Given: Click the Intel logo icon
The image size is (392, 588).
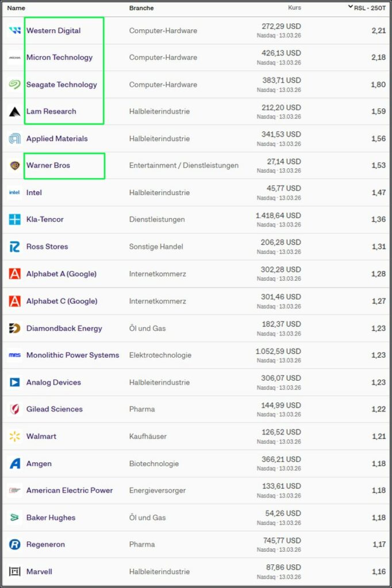Looking at the screenshot, I should click(x=15, y=192).
